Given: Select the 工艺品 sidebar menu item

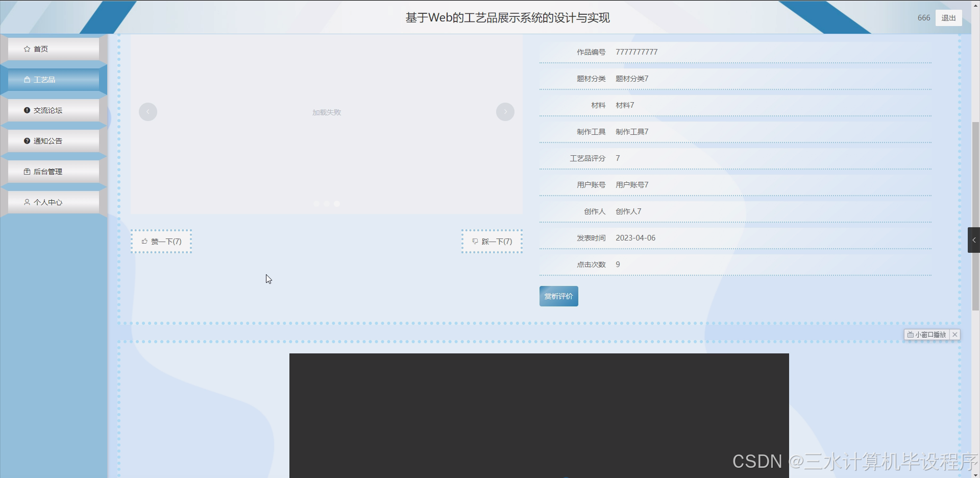Looking at the screenshot, I should [54, 80].
